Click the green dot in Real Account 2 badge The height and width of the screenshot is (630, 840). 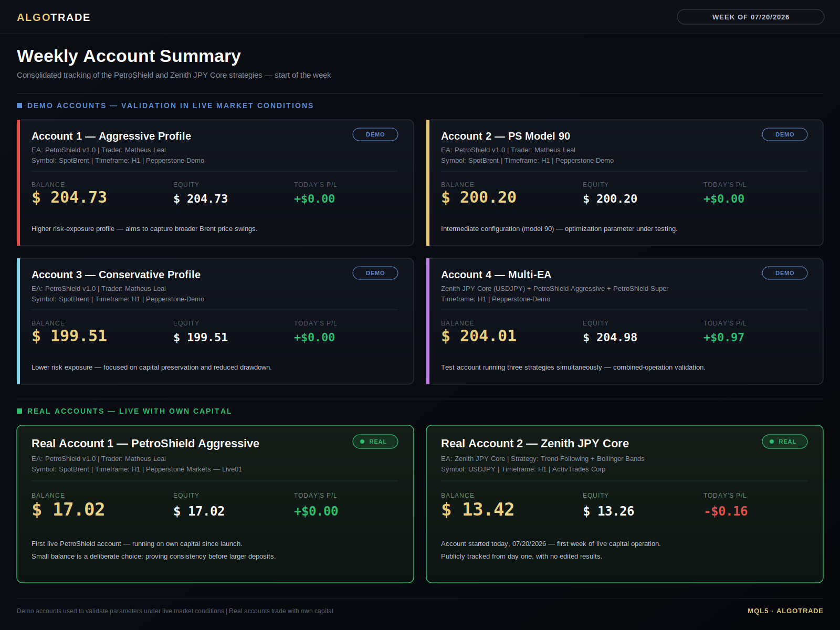pyautogui.click(x=772, y=442)
